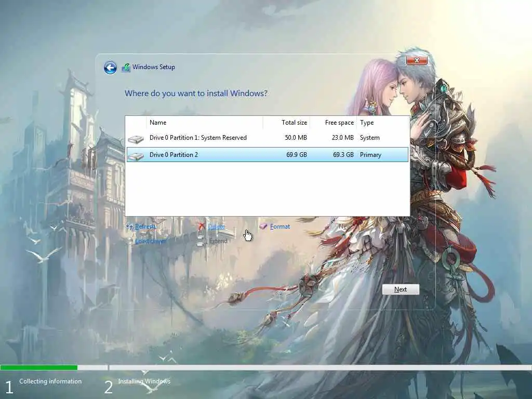Image resolution: width=532 pixels, height=399 pixels.
Task: Click the Refresh arrows icon
Action: (x=129, y=227)
